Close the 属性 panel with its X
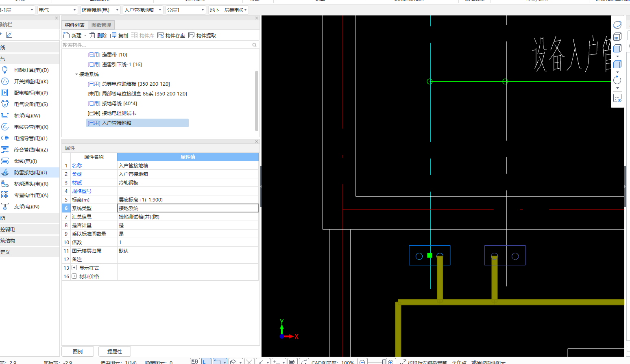The width and height of the screenshot is (630, 364). 257,141
